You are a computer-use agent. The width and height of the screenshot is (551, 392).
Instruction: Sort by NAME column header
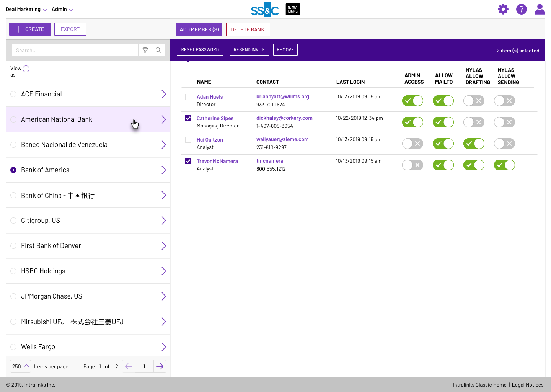pos(204,82)
